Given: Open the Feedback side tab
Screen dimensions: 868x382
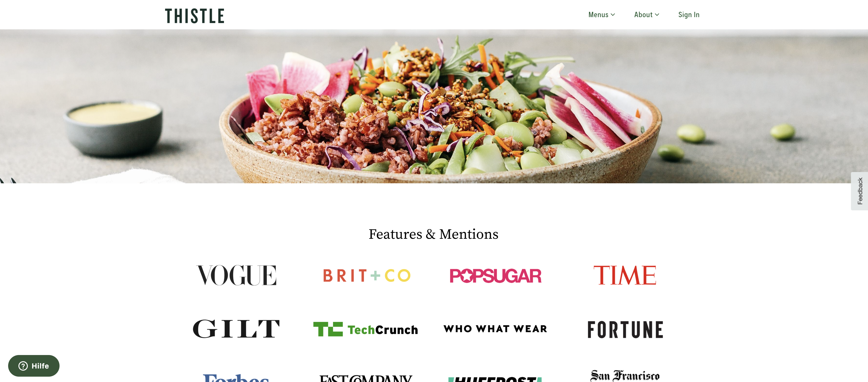Looking at the screenshot, I should (x=860, y=191).
